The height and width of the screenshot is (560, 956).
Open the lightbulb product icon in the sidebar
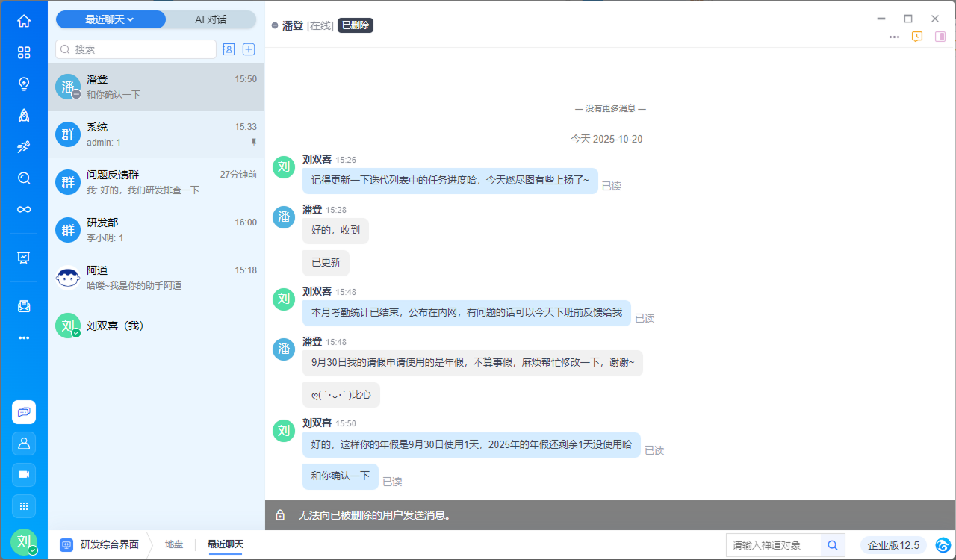[x=24, y=84]
